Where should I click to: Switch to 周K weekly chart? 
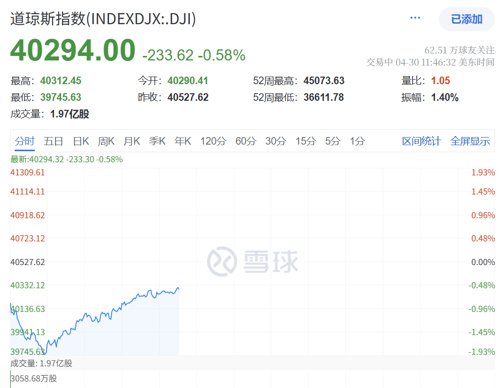[106, 141]
